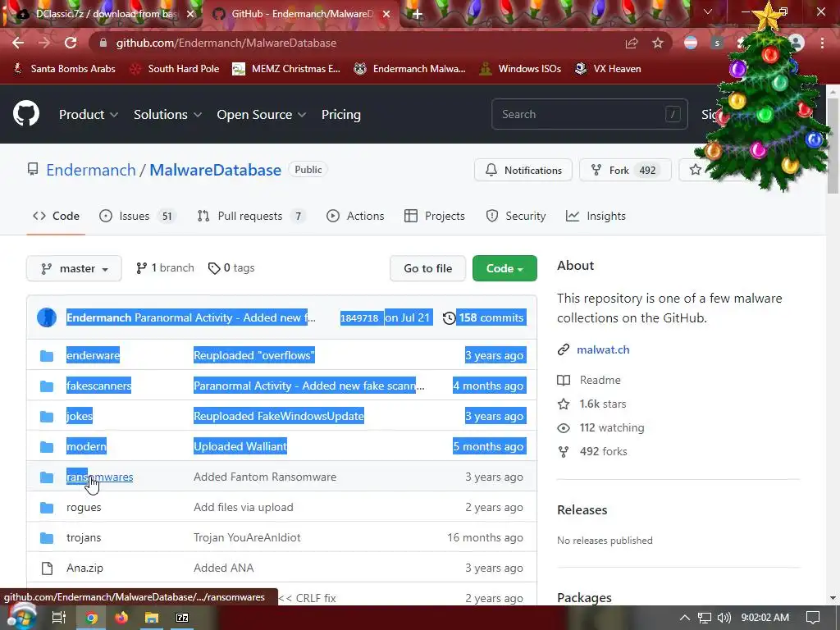Open the 'Uploaded Walliant' commit message
The image size is (840, 630).
pos(240,446)
